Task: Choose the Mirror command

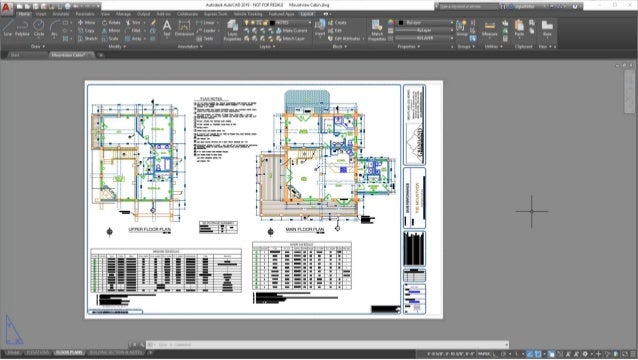Action: [x=111, y=31]
